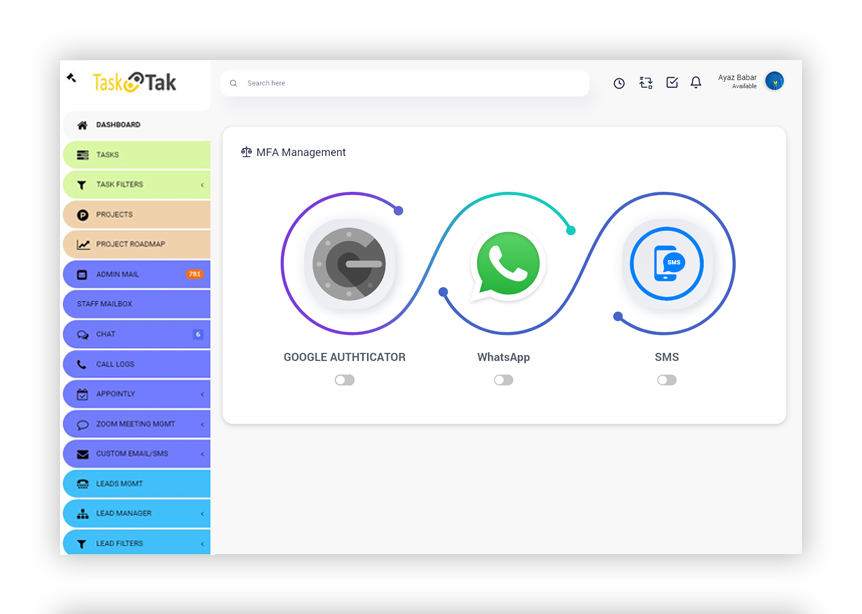This screenshot has height=614, width=862.
Task: Click the Projects P icon
Action: (x=82, y=215)
